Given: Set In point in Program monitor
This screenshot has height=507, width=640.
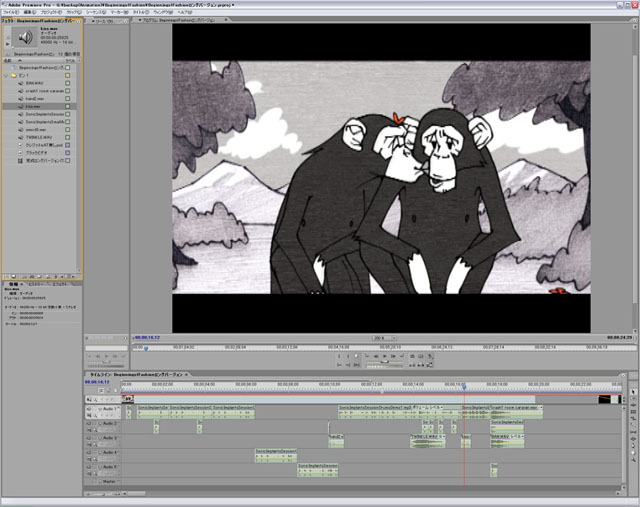Looking at the screenshot, I should (339, 356).
